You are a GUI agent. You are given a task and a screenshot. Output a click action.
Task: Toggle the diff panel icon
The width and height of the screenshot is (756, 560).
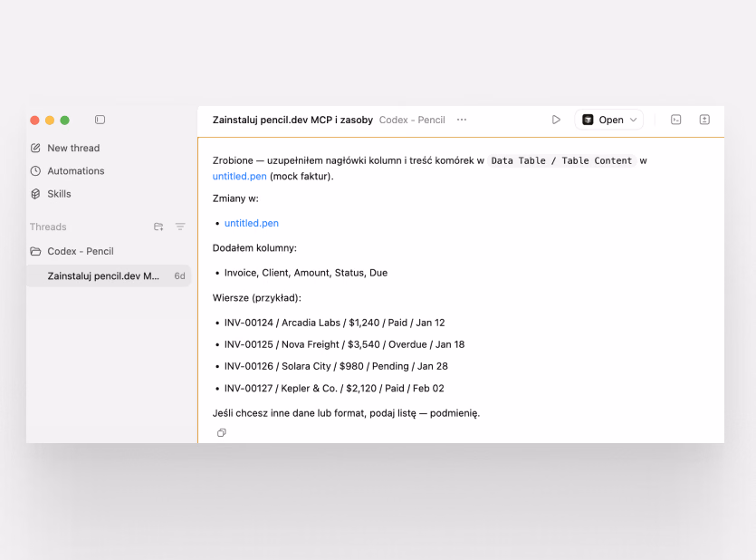point(704,120)
